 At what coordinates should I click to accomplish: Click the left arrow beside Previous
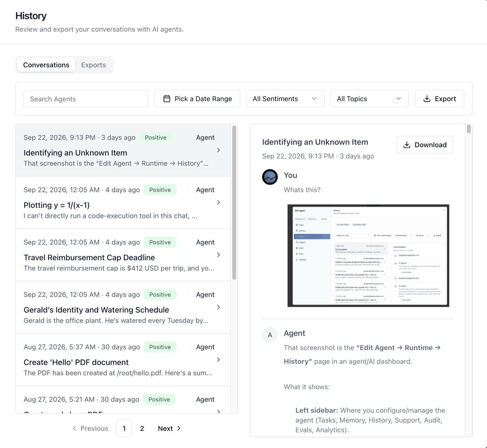coord(74,428)
